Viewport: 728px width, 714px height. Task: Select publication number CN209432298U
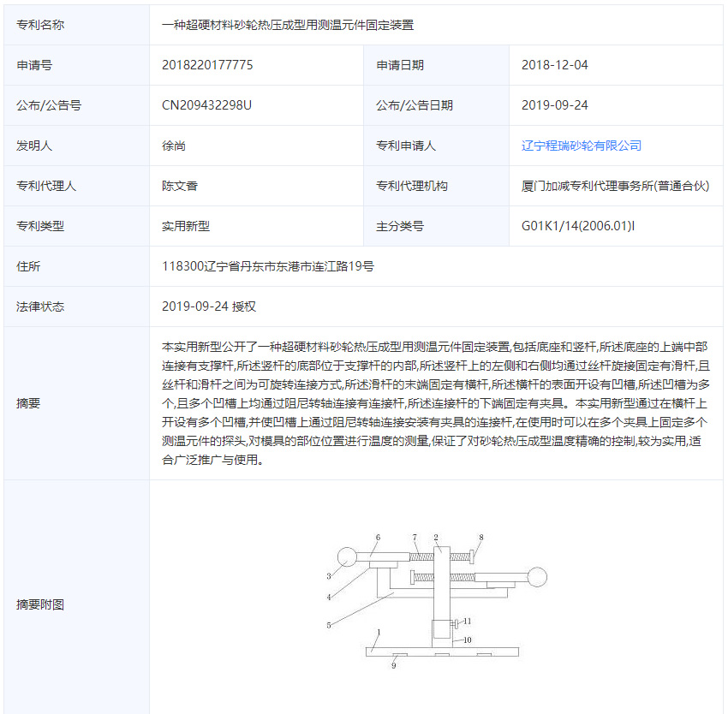click(206, 105)
